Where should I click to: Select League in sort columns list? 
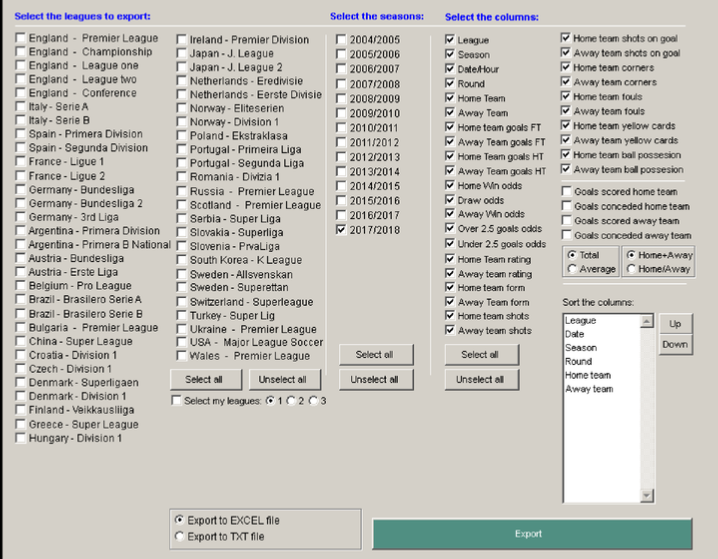pos(581,320)
